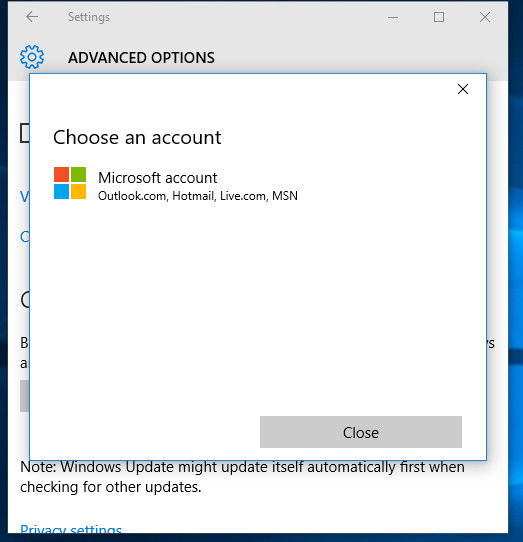This screenshot has width=523, height=542.
Task: Click the Settings title text
Action: [x=89, y=17]
